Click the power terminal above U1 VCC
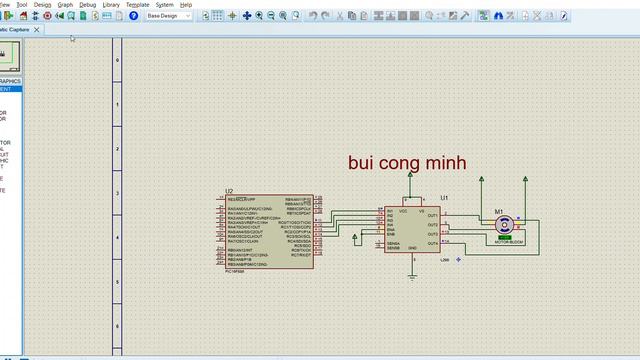The image size is (640, 360). (410, 175)
